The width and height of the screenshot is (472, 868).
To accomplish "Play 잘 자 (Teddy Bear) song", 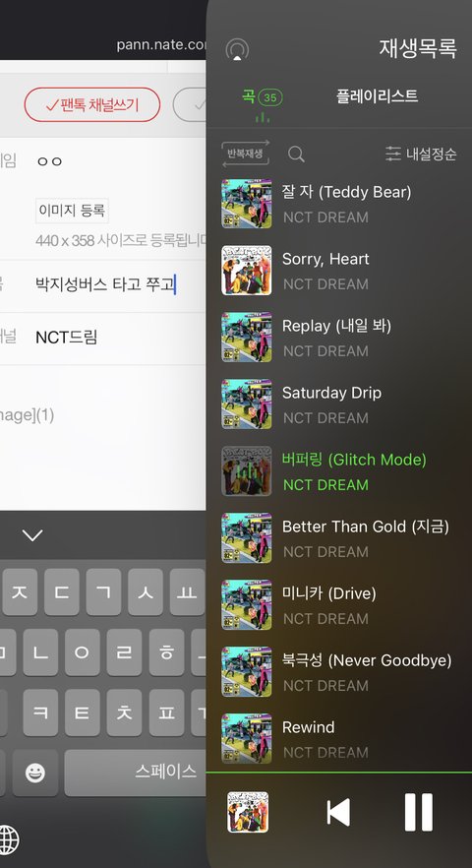I will point(338,204).
